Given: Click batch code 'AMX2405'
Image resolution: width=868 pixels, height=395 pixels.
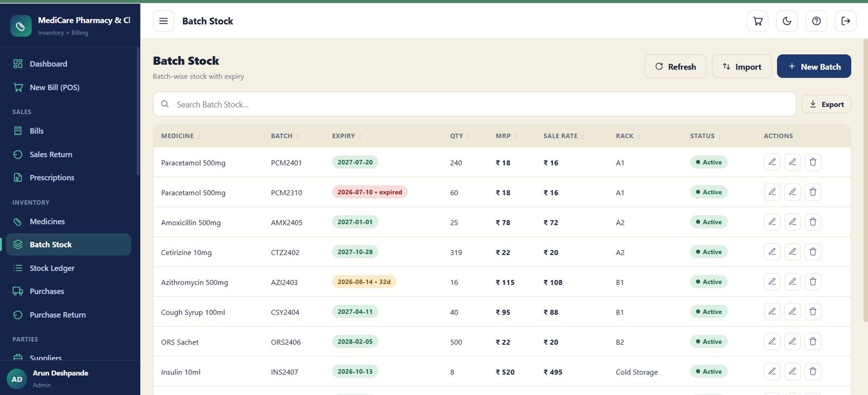Looking at the screenshot, I should 286,222.
